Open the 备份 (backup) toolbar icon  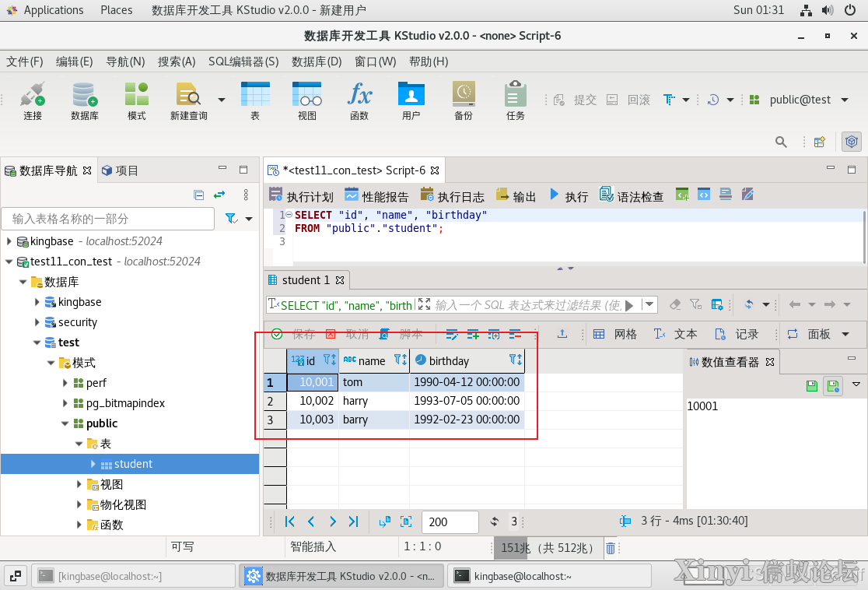pyautogui.click(x=464, y=100)
